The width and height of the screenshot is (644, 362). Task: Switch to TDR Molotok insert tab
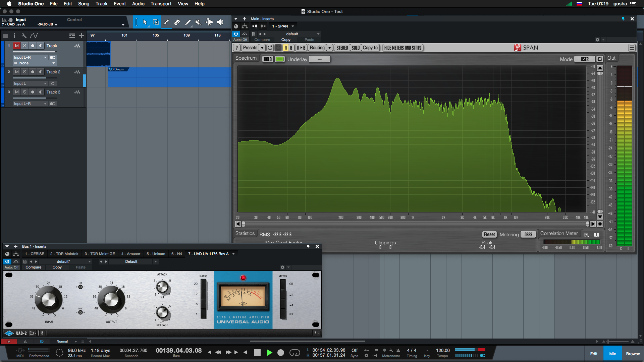click(64, 254)
